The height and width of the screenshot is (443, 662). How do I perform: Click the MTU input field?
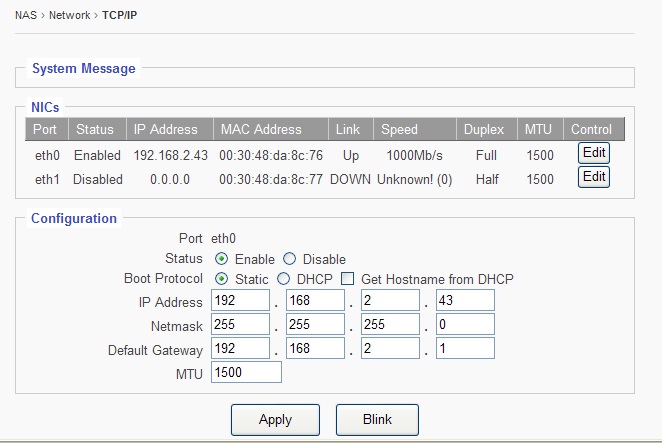coord(246,373)
